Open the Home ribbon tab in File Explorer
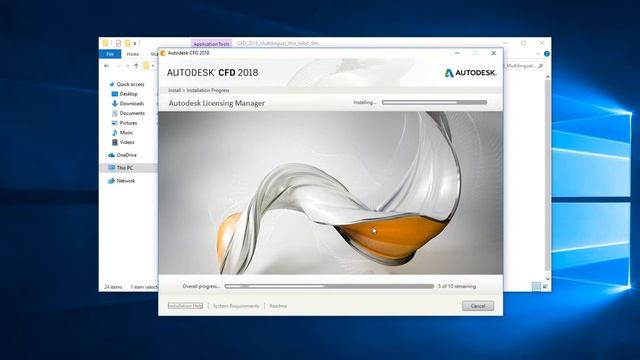This screenshot has width=640, height=360. (x=133, y=54)
